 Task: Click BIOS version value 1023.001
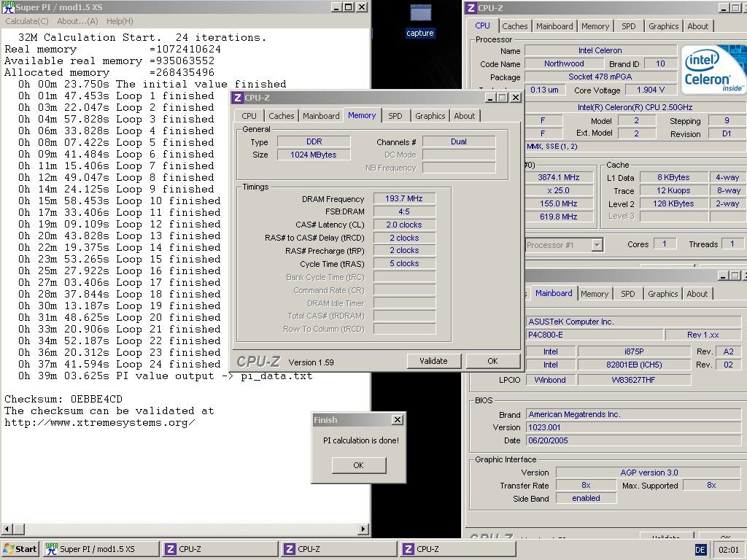pos(634,427)
